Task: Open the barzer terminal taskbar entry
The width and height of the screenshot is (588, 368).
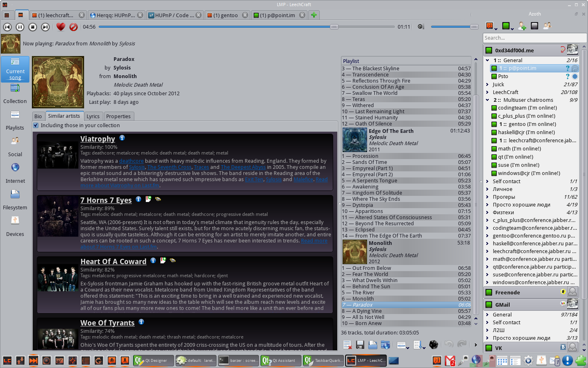Action: [x=239, y=360]
